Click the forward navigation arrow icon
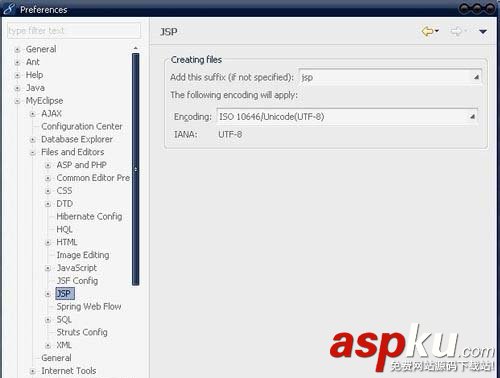 (456, 31)
